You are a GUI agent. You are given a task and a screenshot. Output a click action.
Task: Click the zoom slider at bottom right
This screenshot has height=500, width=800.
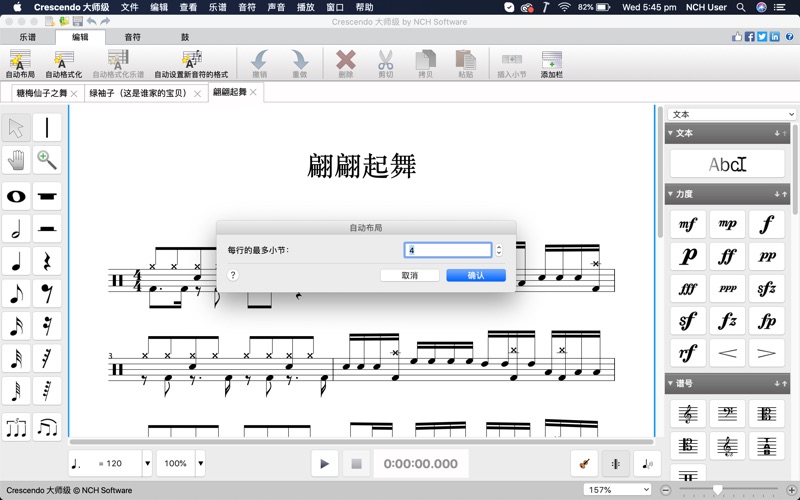point(717,490)
